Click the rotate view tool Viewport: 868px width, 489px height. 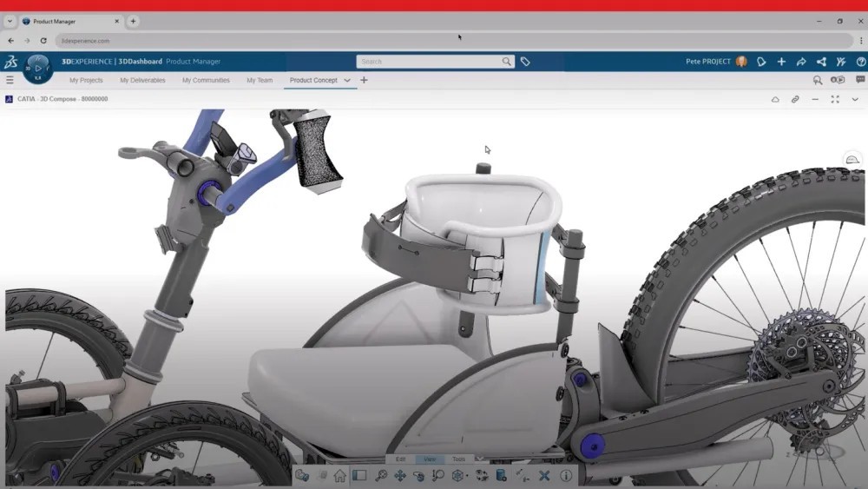click(419, 476)
